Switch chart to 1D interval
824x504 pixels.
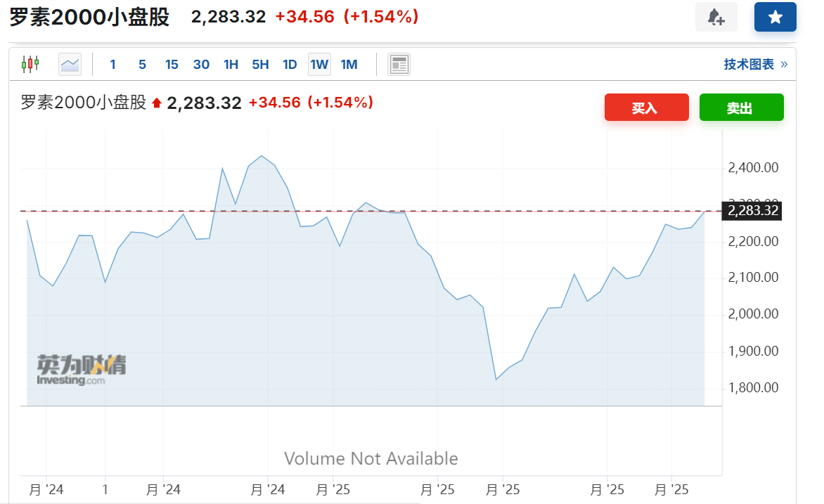[290, 65]
